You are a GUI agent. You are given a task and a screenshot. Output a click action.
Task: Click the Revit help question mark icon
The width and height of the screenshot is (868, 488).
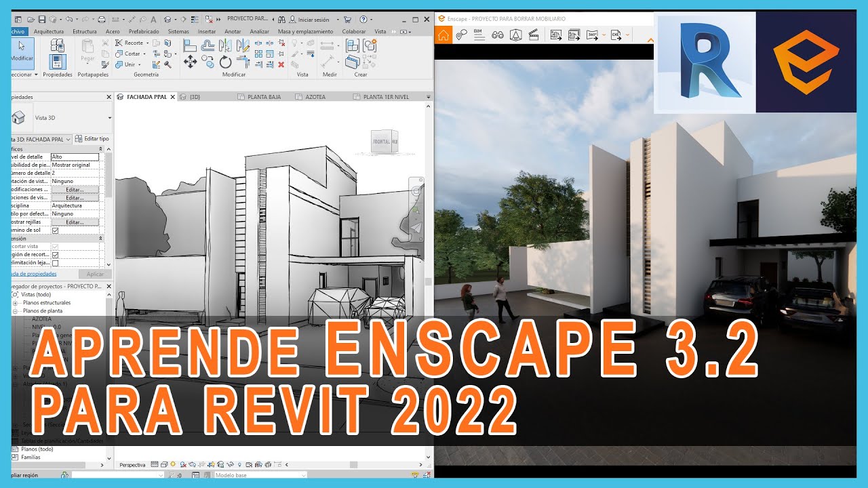[364, 20]
